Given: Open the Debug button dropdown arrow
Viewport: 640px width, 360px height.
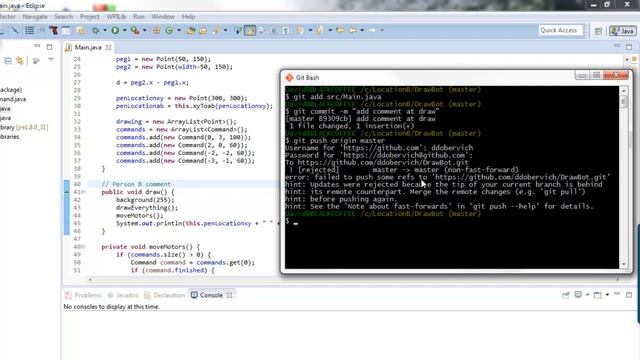Looking at the screenshot, I should tap(105, 30).
